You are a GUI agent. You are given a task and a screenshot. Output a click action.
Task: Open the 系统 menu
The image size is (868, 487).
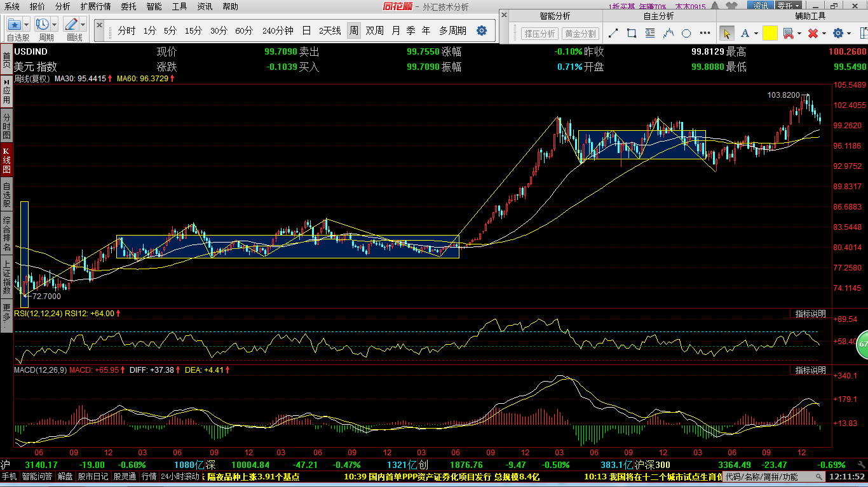[11, 6]
